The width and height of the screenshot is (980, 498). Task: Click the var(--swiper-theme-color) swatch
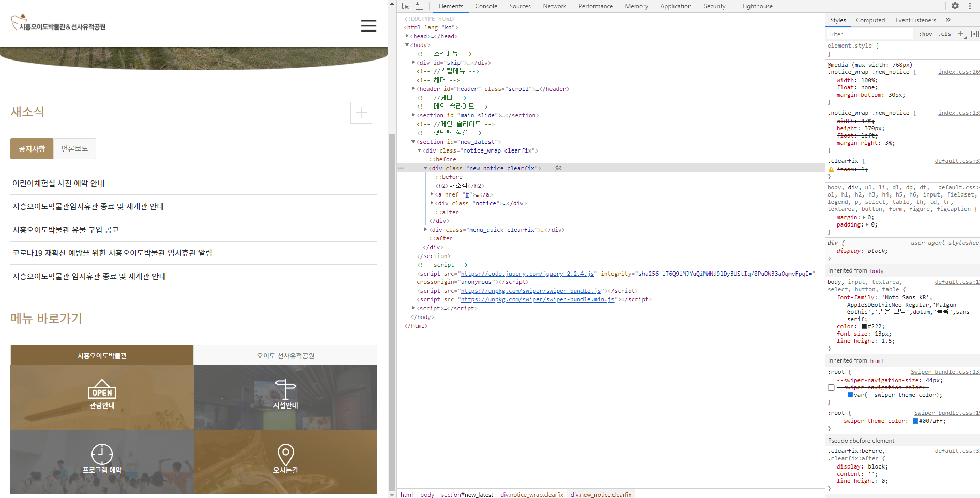[850, 395]
